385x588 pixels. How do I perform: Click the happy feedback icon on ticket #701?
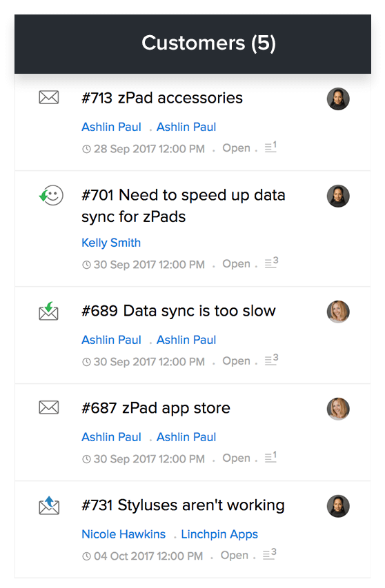click(x=51, y=195)
